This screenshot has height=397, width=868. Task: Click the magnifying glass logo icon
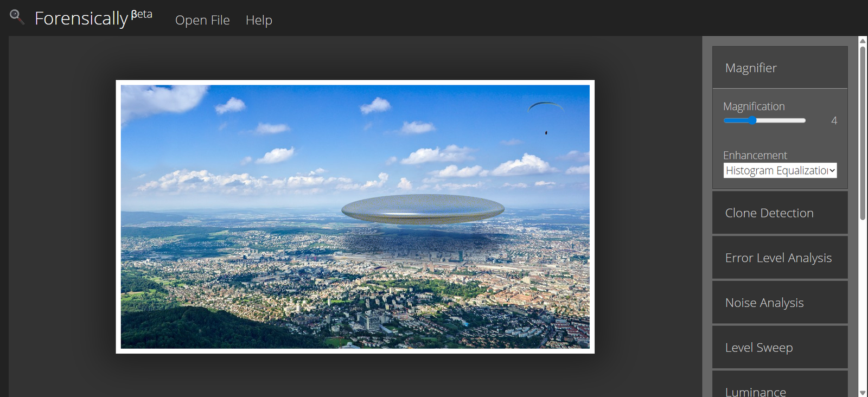pos(17,17)
